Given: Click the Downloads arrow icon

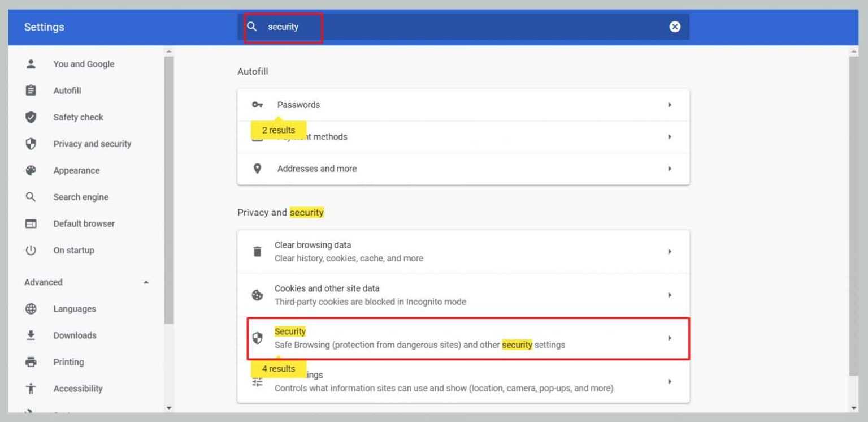Looking at the screenshot, I should pyautogui.click(x=31, y=335).
